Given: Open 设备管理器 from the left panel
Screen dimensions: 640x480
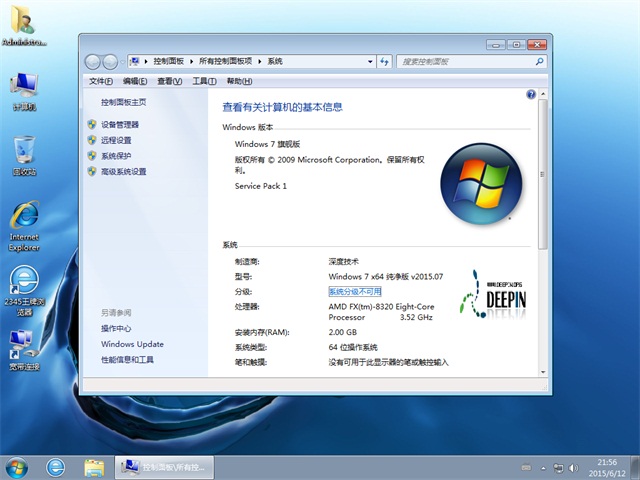Looking at the screenshot, I should (120, 125).
